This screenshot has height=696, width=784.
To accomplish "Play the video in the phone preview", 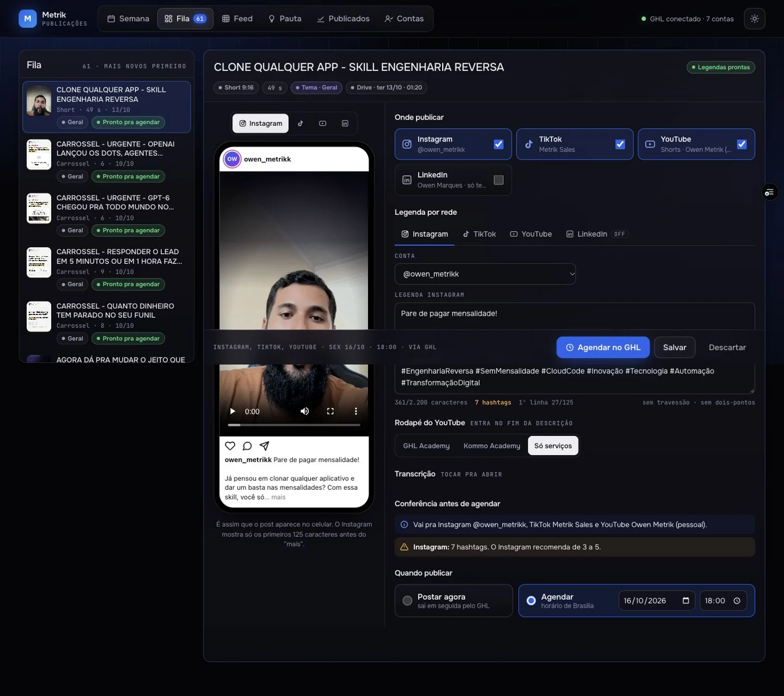I will [x=232, y=411].
